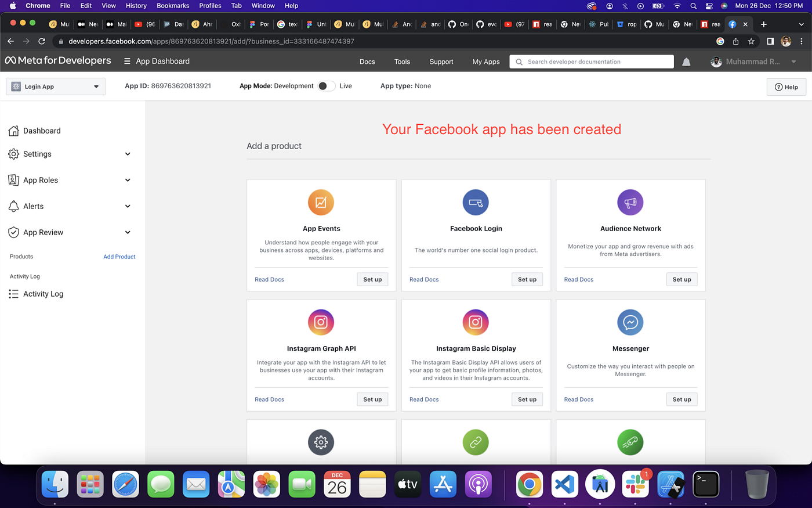Open the Bookmarks menu in the menu bar
Image resolution: width=812 pixels, height=508 pixels.
pyautogui.click(x=173, y=6)
